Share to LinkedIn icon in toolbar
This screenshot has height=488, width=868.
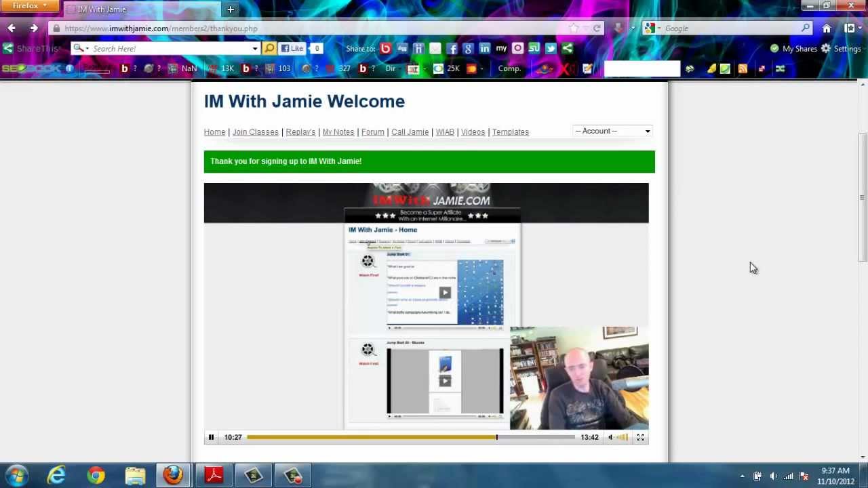484,49
